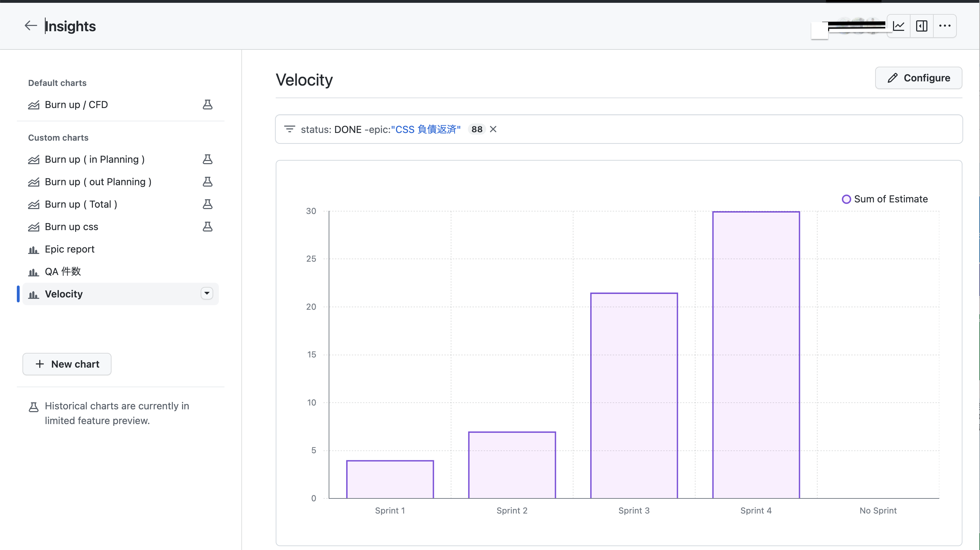
Task: Open the Epic report chart
Action: click(69, 249)
